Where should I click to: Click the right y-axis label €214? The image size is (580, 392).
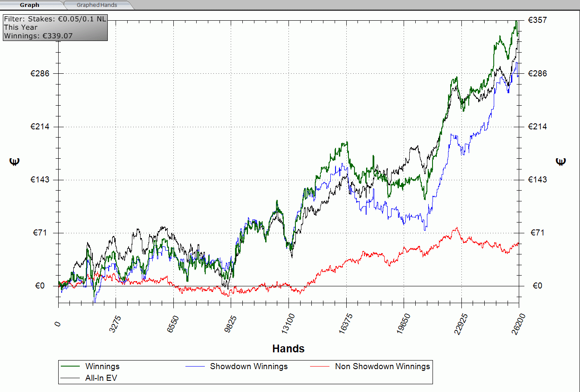[x=537, y=126]
